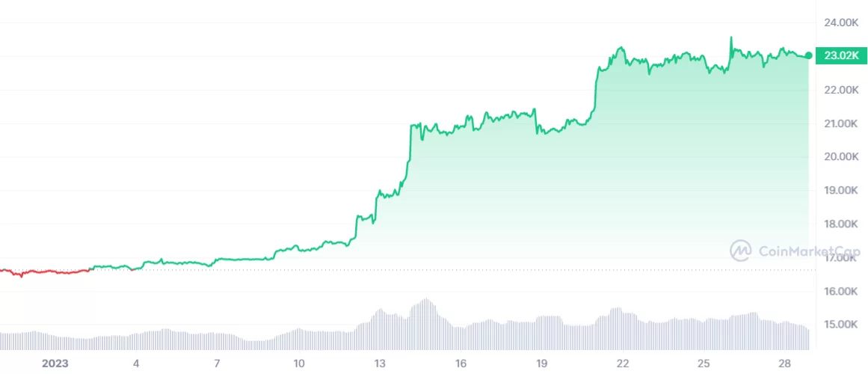868x374 pixels.
Task: Click the 19.00K price axis label
Action: 840,191
